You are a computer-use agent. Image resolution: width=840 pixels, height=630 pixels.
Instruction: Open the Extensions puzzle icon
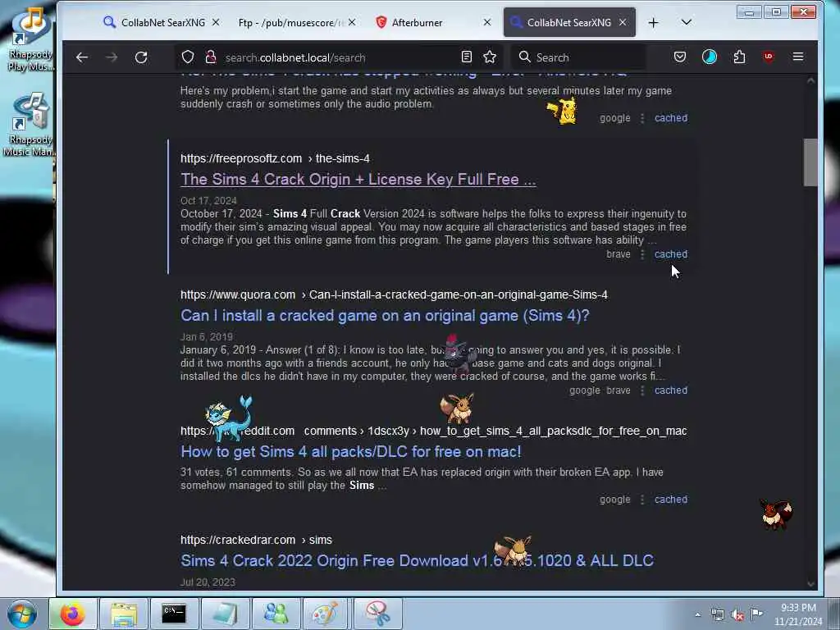(x=739, y=57)
